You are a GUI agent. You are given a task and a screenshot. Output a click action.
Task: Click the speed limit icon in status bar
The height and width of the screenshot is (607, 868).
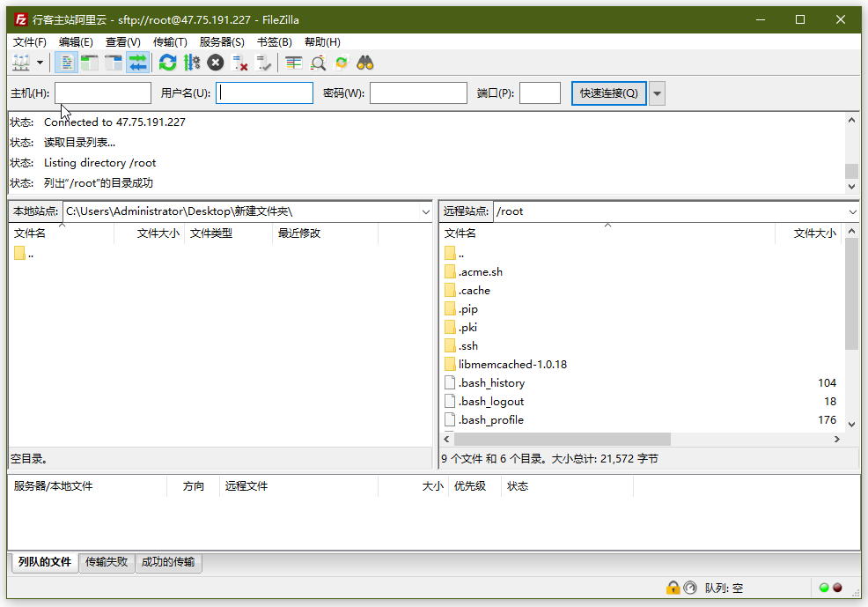click(x=690, y=588)
